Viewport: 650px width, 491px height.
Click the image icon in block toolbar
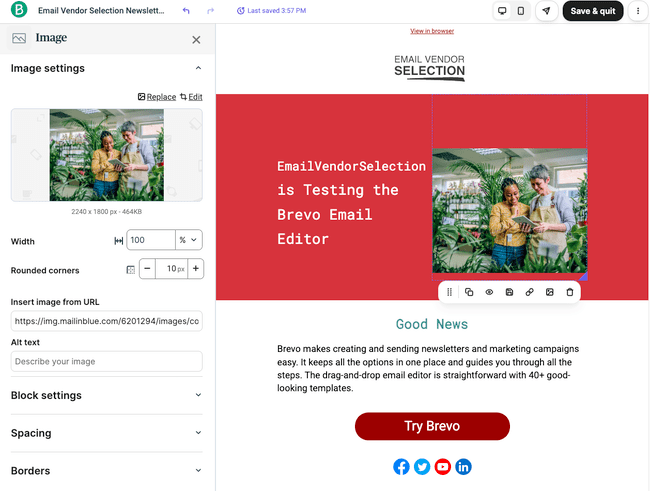549,292
